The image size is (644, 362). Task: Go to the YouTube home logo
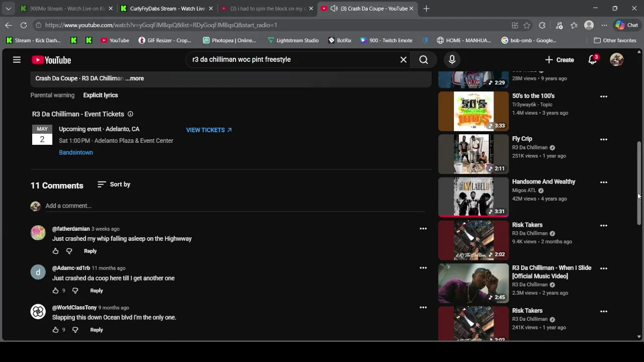51,60
